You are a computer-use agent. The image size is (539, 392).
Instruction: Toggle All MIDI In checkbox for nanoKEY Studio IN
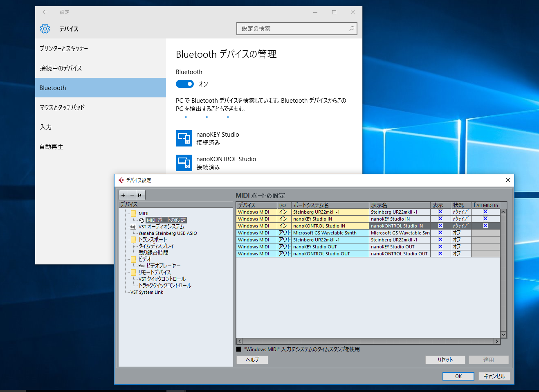coord(485,219)
